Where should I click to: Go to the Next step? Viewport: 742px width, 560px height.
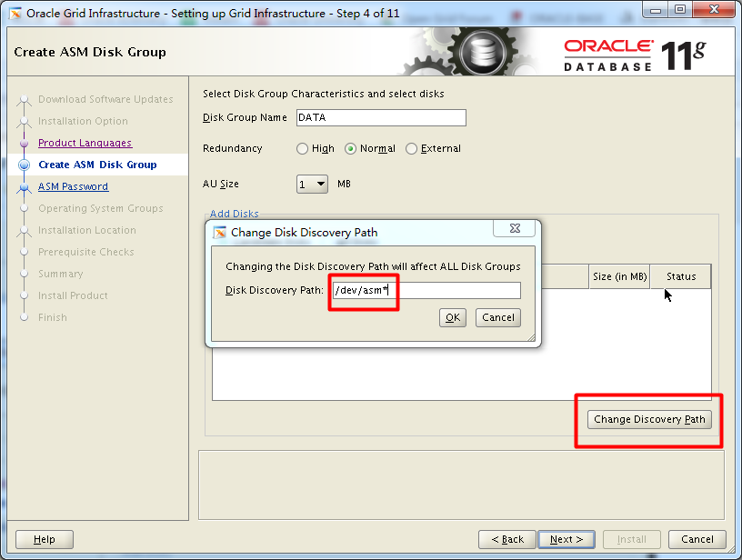click(566, 539)
